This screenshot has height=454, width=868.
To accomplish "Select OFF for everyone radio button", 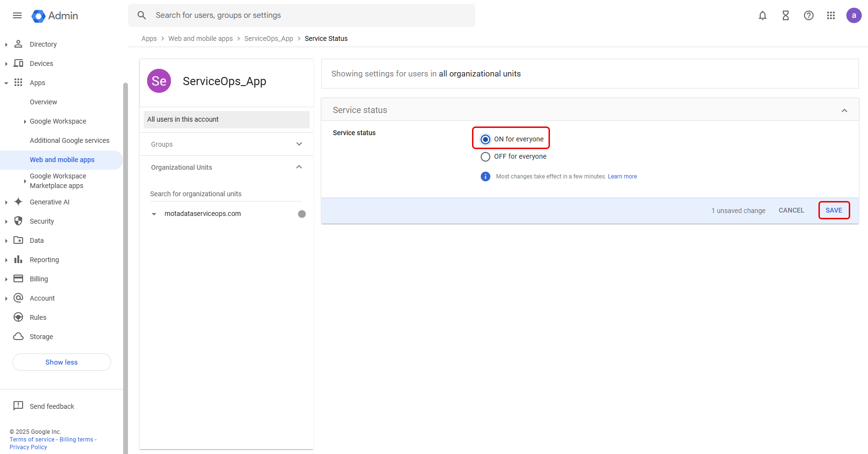I will tap(485, 157).
